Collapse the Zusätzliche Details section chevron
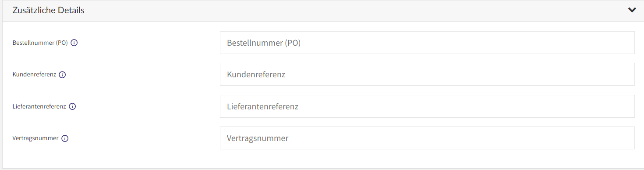This screenshot has width=644, height=170. (x=632, y=10)
